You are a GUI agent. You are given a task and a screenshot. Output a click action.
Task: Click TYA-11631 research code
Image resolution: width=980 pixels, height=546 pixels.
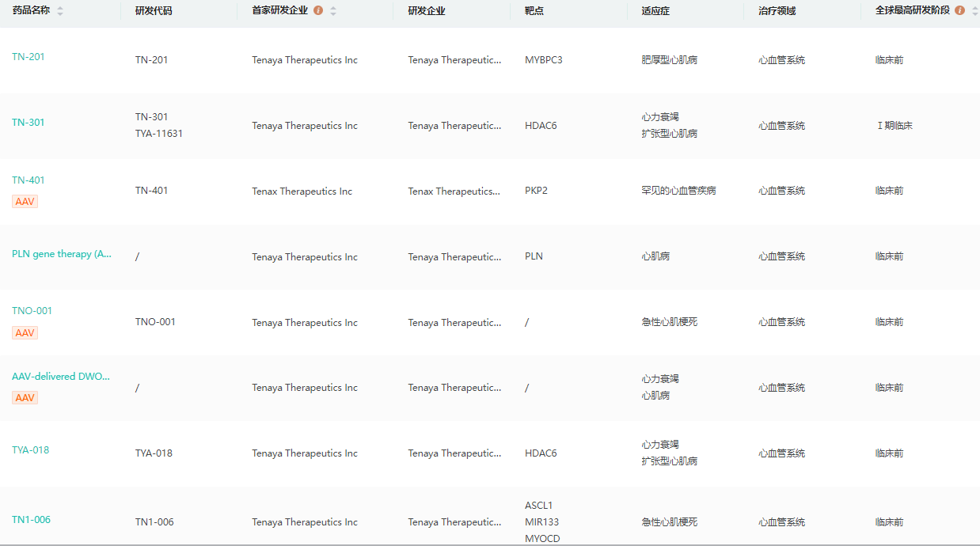click(159, 134)
